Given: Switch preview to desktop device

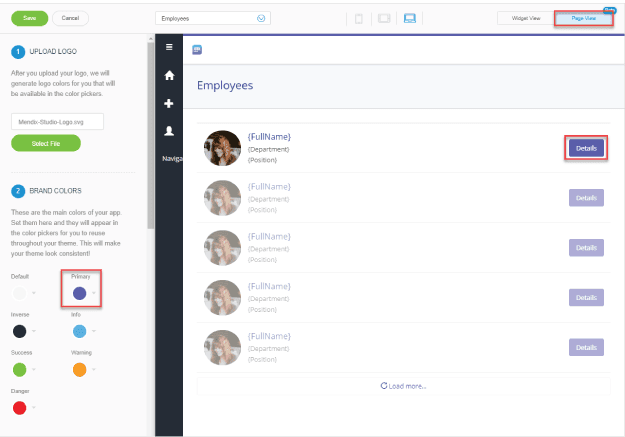Looking at the screenshot, I should pyautogui.click(x=410, y=18).
